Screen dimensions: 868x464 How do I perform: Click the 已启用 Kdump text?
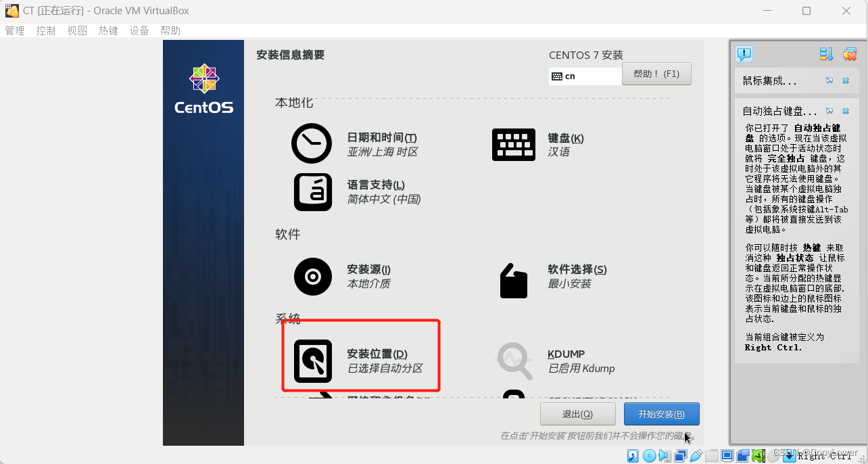pyautogui.click(x=581, y=369)
